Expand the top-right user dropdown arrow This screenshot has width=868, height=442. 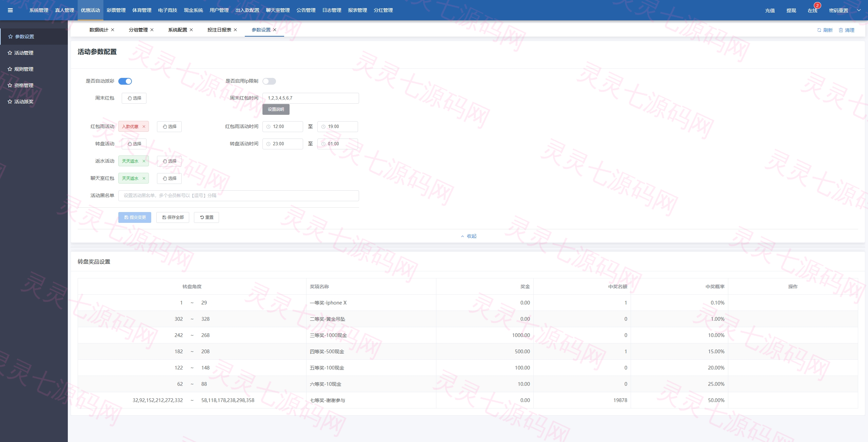point(859,10)
